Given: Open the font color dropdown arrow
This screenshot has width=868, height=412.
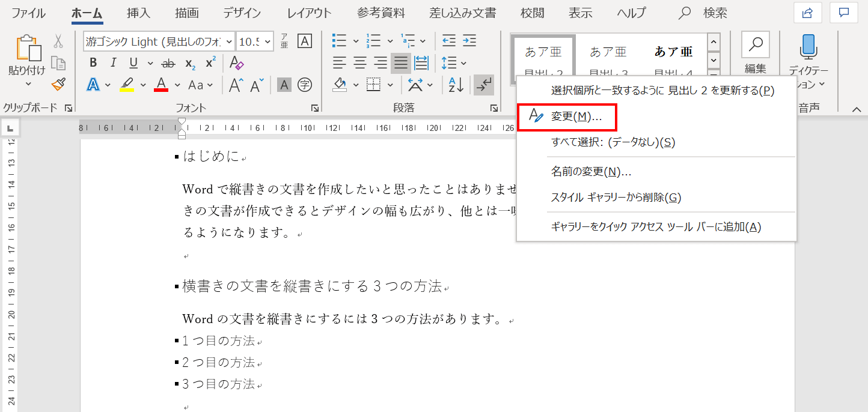Looking at the screenshot, I should click(x=177, y=85).
